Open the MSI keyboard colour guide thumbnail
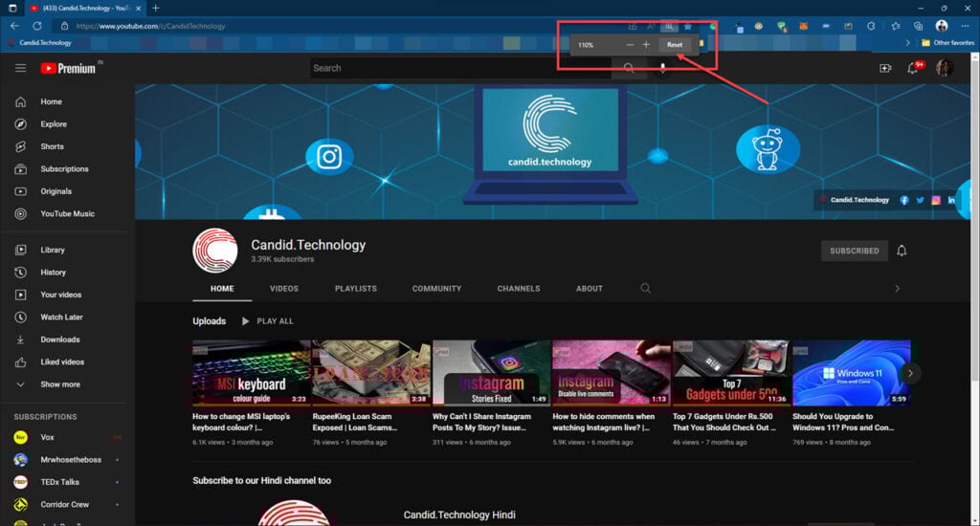The height and width of the screenshot is (526, 980). (x=252, y=373)
